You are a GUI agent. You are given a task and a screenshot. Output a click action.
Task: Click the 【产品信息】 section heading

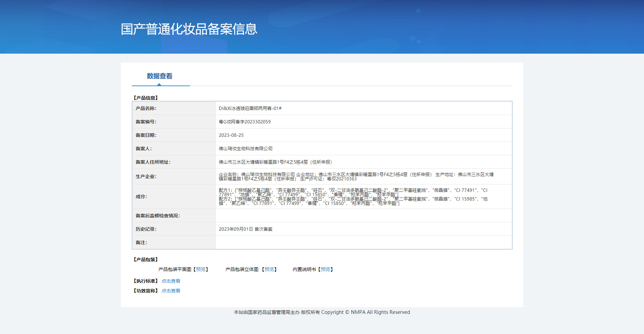coord(146,98)
